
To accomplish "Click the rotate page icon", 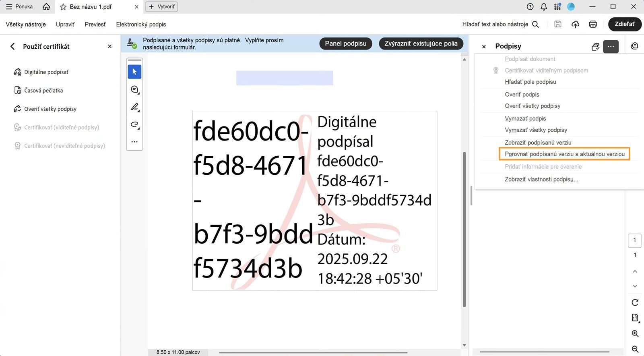I will pyautogui.click(x=635, y=302).
